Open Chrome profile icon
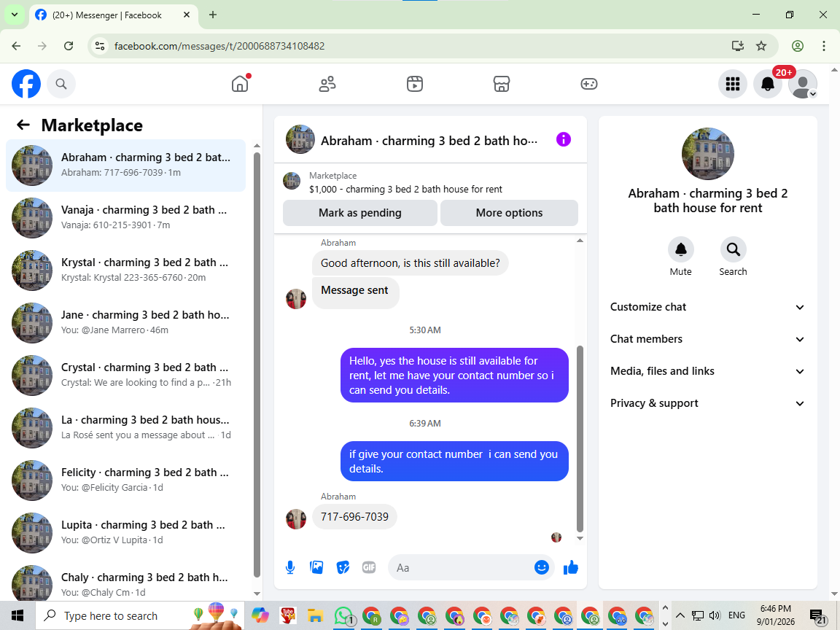840x630 pixels. coord(798,46)
